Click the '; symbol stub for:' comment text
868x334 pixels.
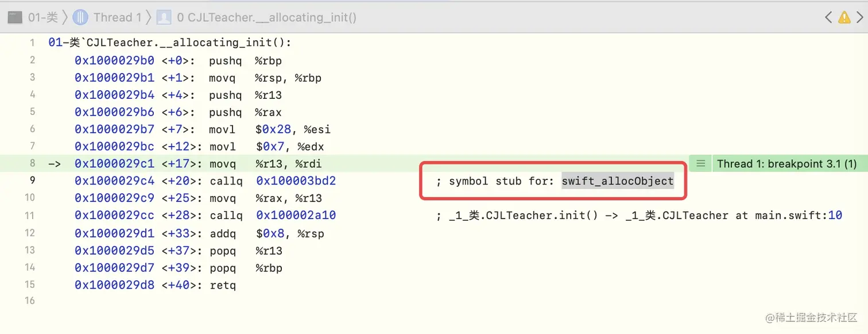pos(495,181)
